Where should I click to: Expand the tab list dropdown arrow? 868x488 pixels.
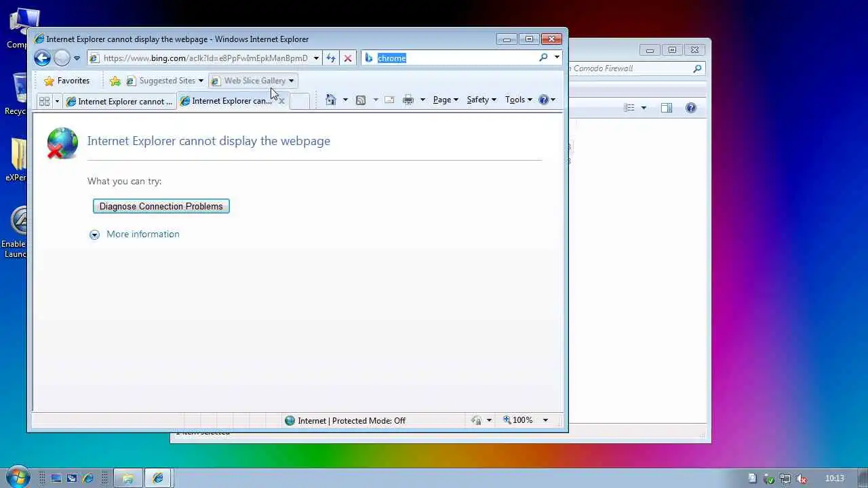pos(57,101)
